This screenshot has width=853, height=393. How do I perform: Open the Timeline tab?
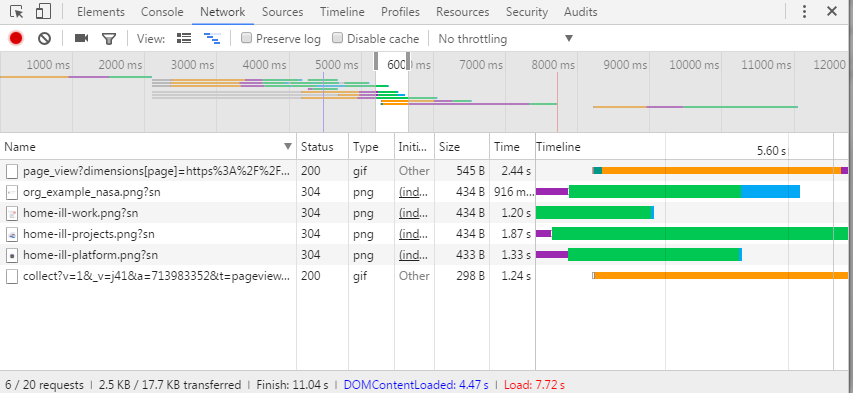pyautogui.click(x=342, y=12)
